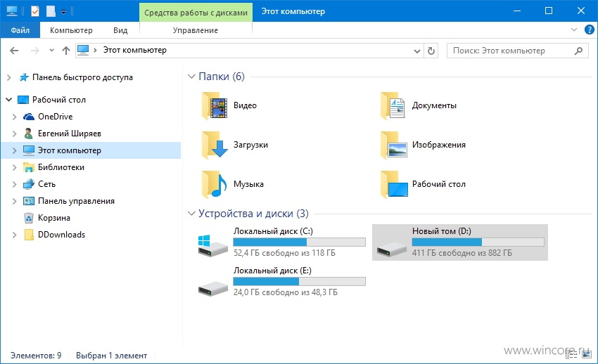Select the Рабочий стол folder icon in content pane
Screen dimensions: 598x364
click(394, 184)
